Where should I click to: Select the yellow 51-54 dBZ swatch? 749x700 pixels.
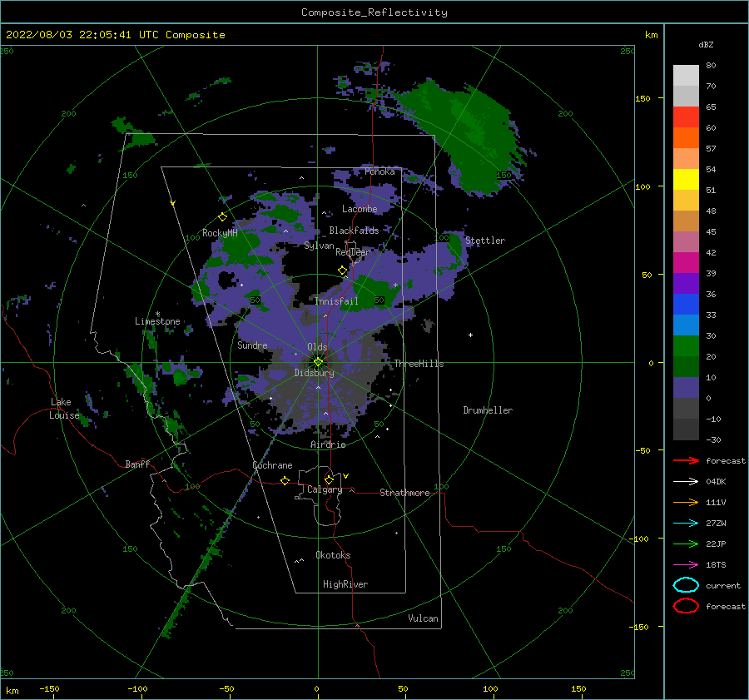(686, 180)
